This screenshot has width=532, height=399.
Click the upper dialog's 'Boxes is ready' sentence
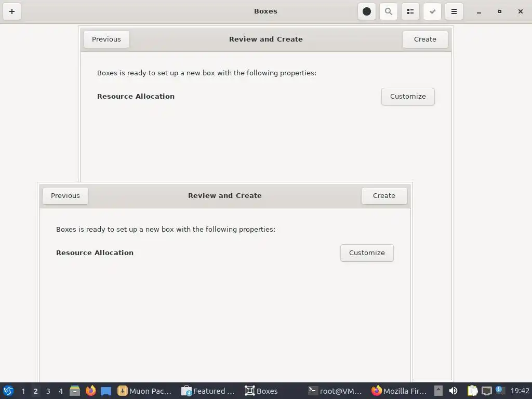coord(207,73)
